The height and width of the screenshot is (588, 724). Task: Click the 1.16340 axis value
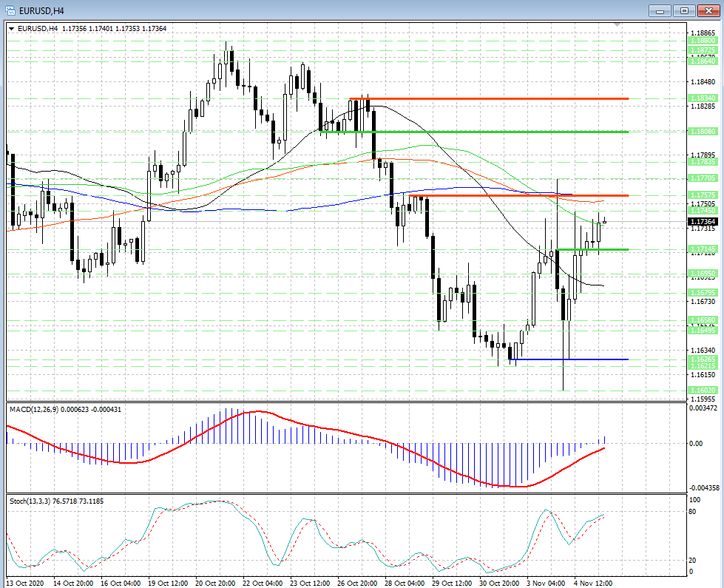(x=703, y=351)
